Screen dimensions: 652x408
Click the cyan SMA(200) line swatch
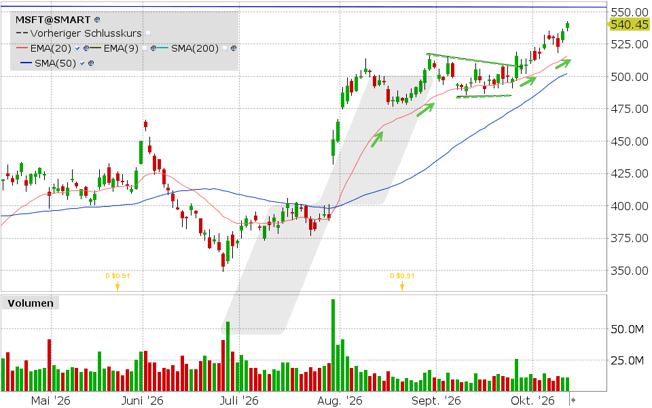[163, 48]
